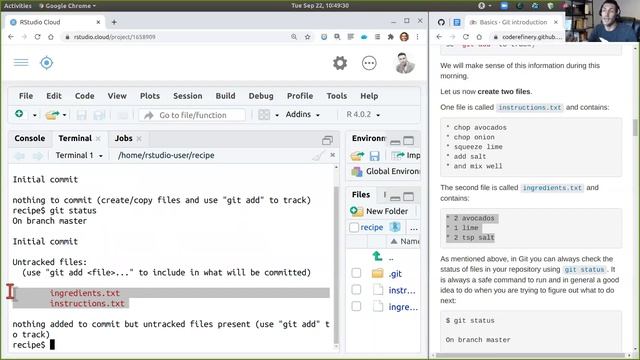Close the current terminal with X
This screenshot has width=640, height=360.
click(333, 155)
